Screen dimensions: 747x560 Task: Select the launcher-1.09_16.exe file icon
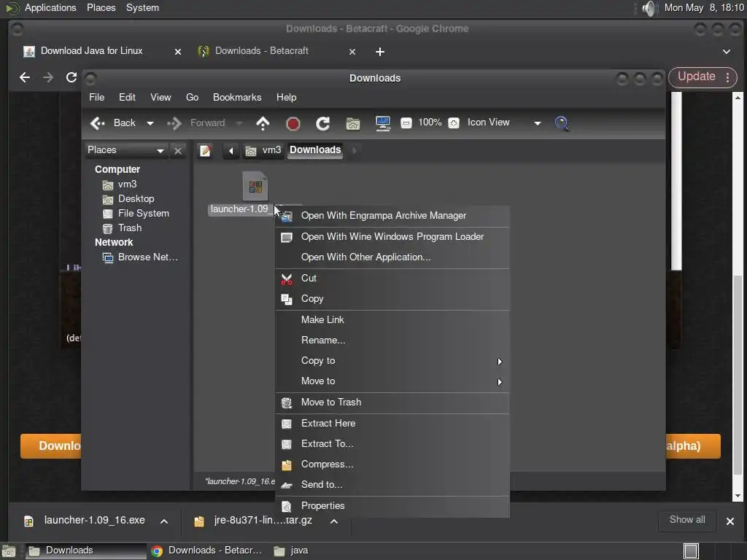coord(255,186)
